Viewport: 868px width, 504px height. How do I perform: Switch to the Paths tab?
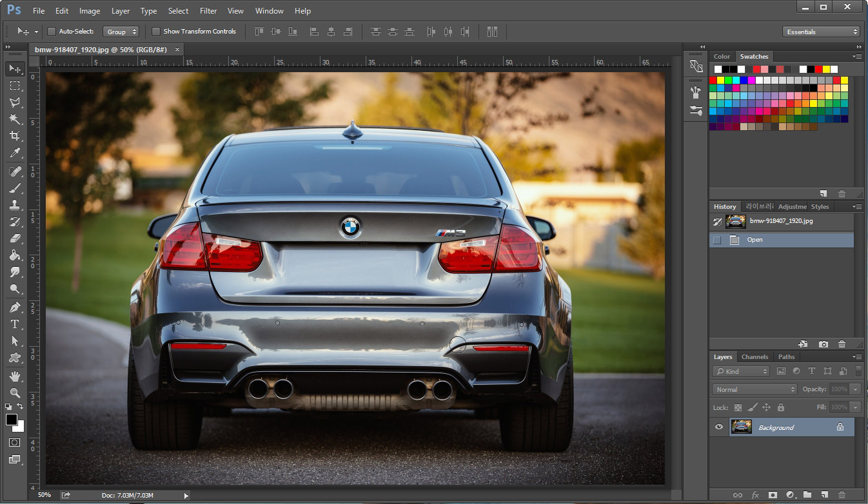(x=786, y=356)
